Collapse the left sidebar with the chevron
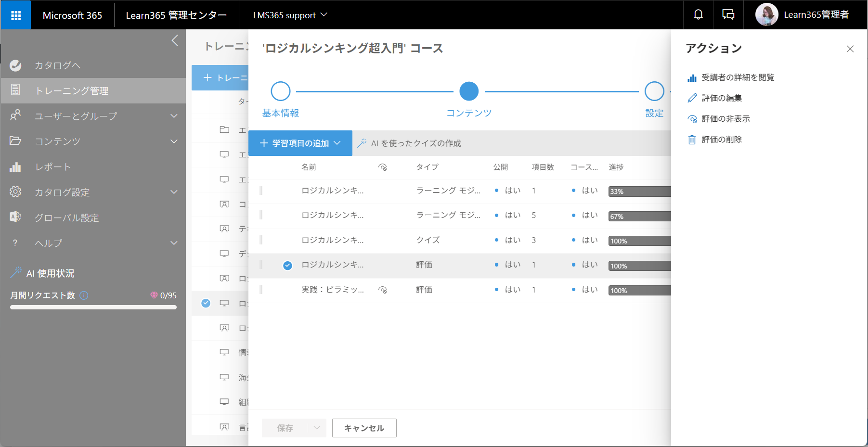 pyautogui.click(x=175, y=40)
